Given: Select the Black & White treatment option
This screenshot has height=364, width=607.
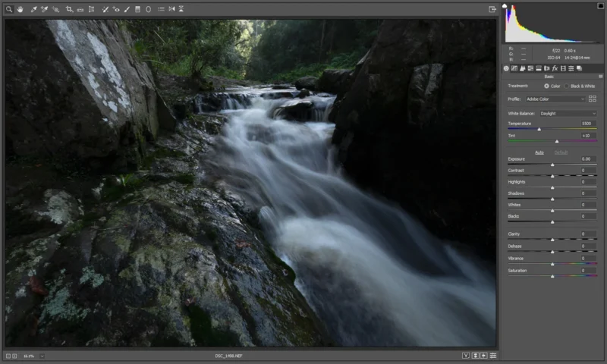Looking at the screenshot, I should point(566,86).
